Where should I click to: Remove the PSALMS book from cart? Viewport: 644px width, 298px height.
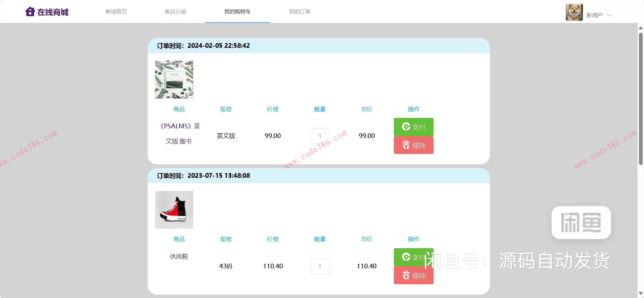[x=413, y=145]
